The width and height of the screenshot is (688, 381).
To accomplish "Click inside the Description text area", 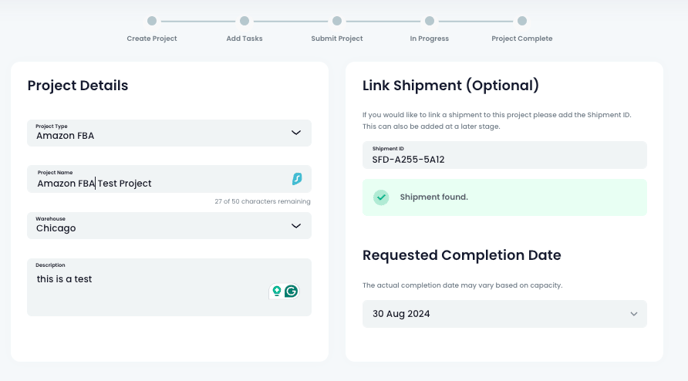I will [x=169, y=287].
